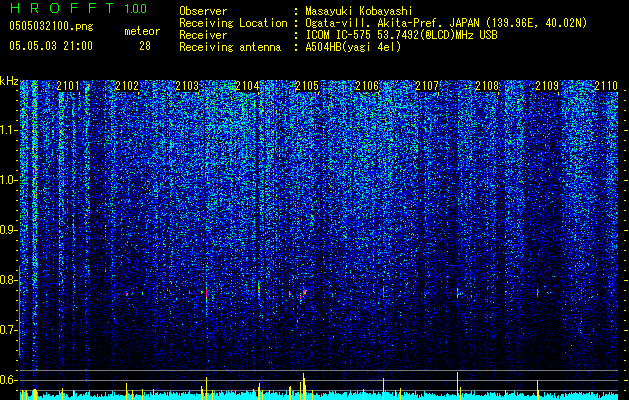Click the meteor echo near 2108
Viewport: 629px width, 400px height.
coord(457,294)
